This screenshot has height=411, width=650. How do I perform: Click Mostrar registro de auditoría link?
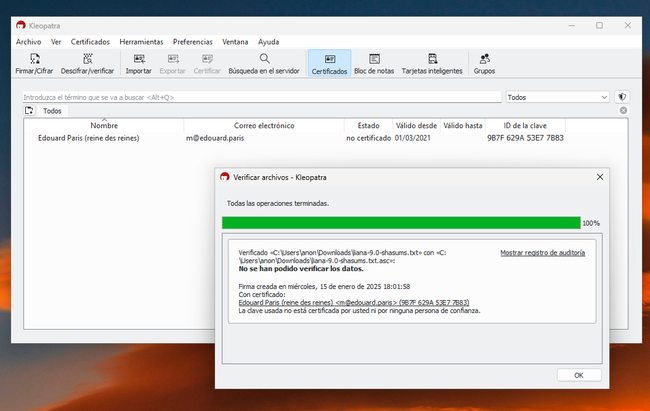pos(542,253)
